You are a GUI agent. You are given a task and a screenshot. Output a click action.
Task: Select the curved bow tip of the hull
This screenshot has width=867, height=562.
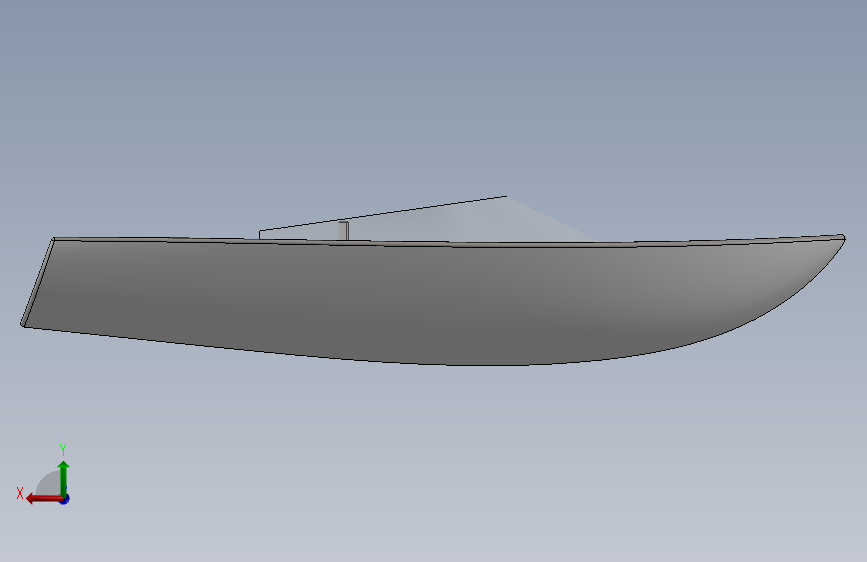(x=841, y=238)
